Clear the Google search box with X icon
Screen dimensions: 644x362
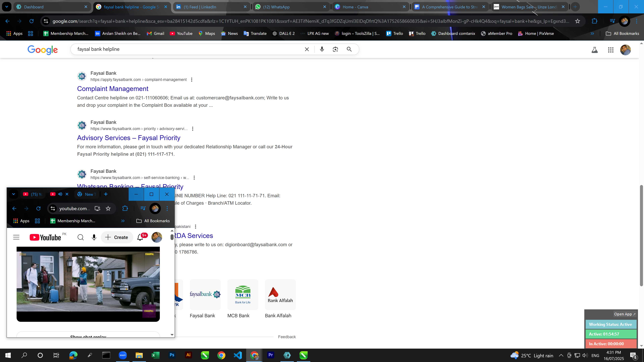coord(307,49)
